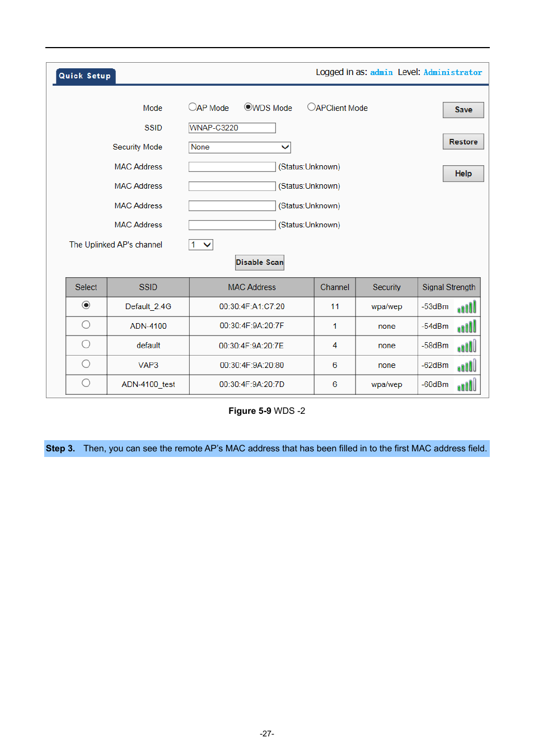
Task: Open the Quick Setup tab
Action: 85,76
